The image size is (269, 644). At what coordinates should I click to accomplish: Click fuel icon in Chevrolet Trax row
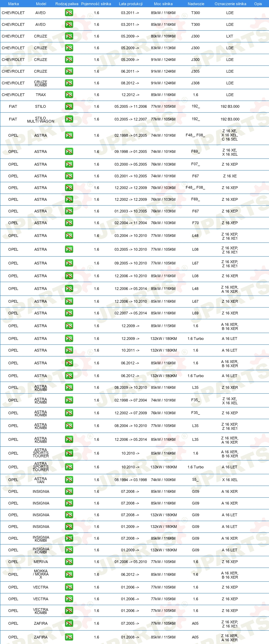(x=69, y=95)
